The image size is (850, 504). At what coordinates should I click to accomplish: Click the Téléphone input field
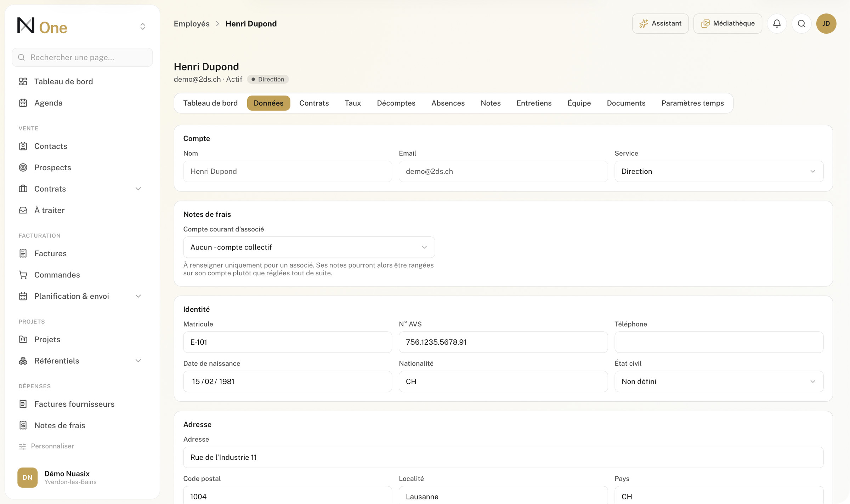click(x=719, y=342)
